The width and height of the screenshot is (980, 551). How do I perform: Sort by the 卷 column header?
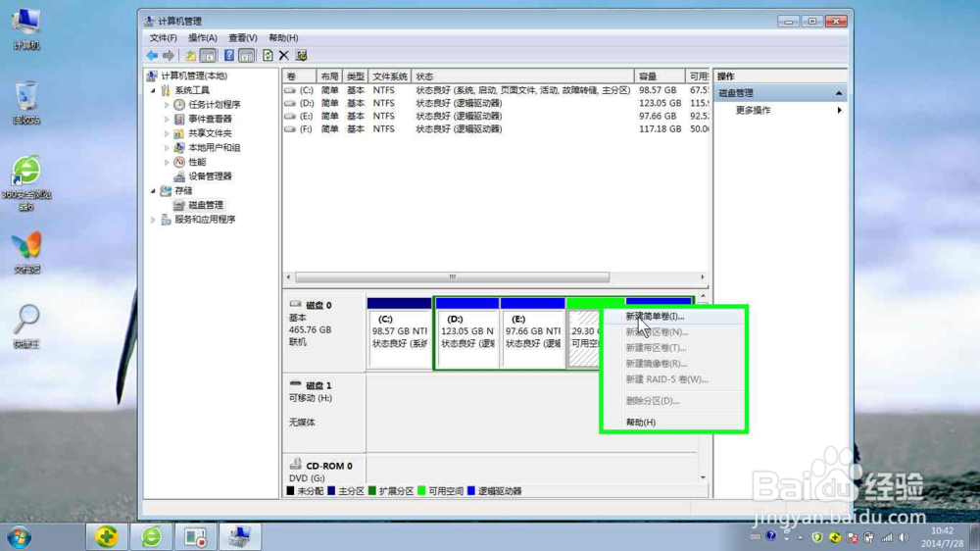[299, 76]
